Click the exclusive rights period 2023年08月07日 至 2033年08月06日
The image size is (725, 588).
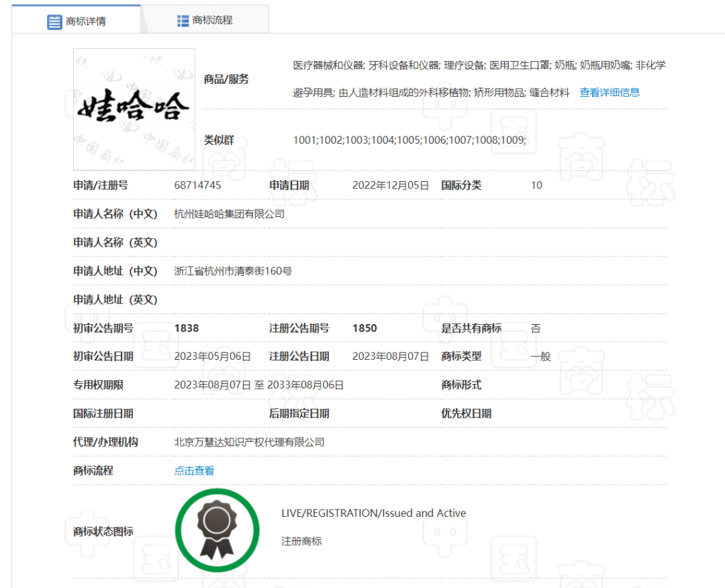[258, 385]
